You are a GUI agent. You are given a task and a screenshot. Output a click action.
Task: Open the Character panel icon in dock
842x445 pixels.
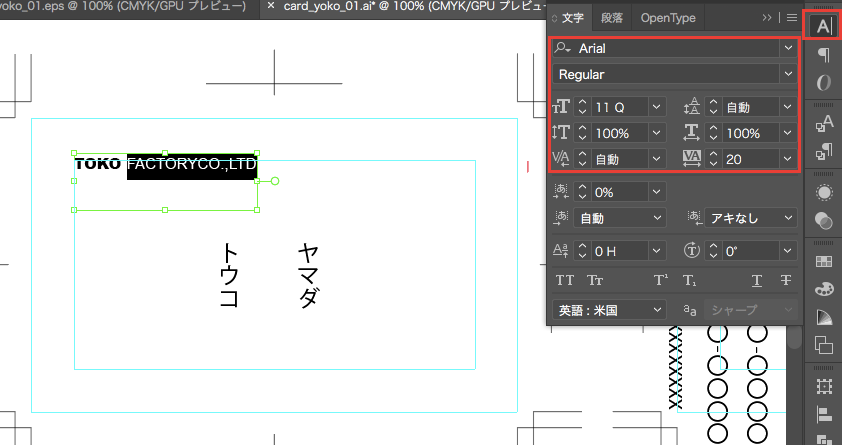824,25
